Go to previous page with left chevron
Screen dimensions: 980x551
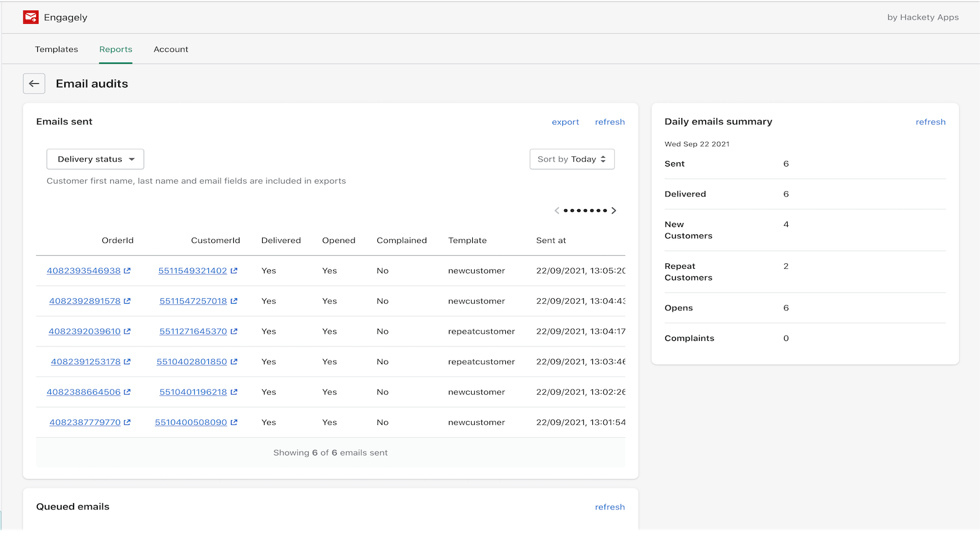[x=557, y=211]
